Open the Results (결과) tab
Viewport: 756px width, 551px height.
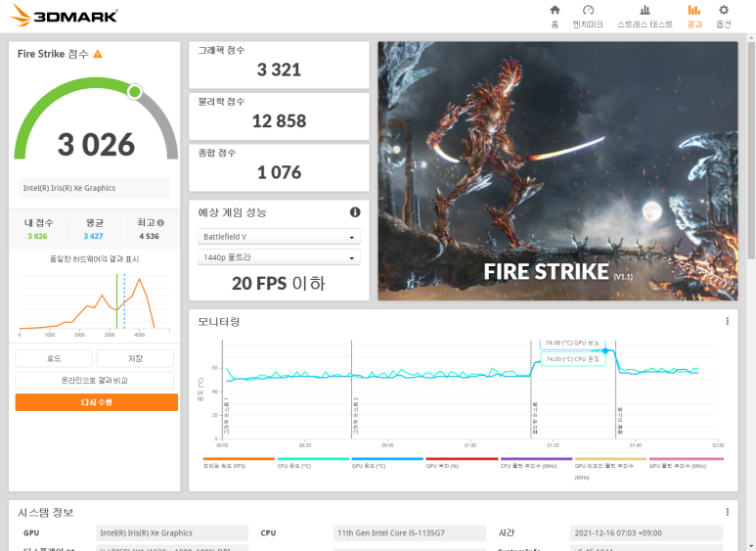[694, 17]
